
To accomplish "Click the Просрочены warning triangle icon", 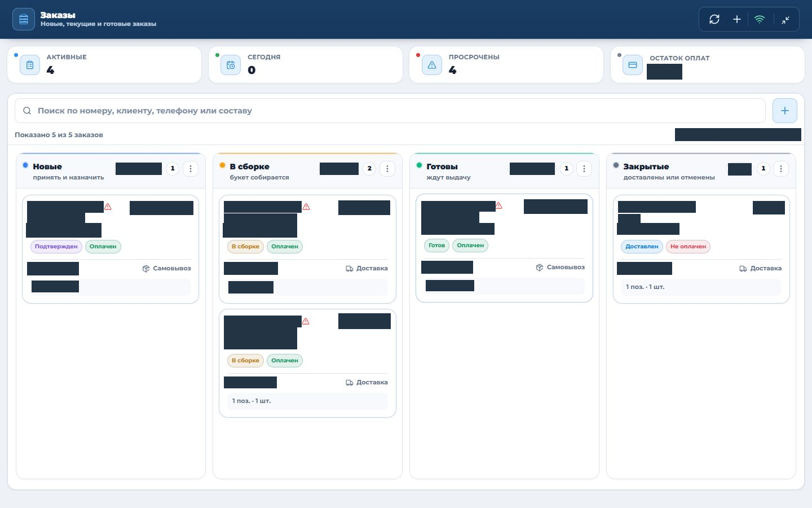I will tap(432, 65).
